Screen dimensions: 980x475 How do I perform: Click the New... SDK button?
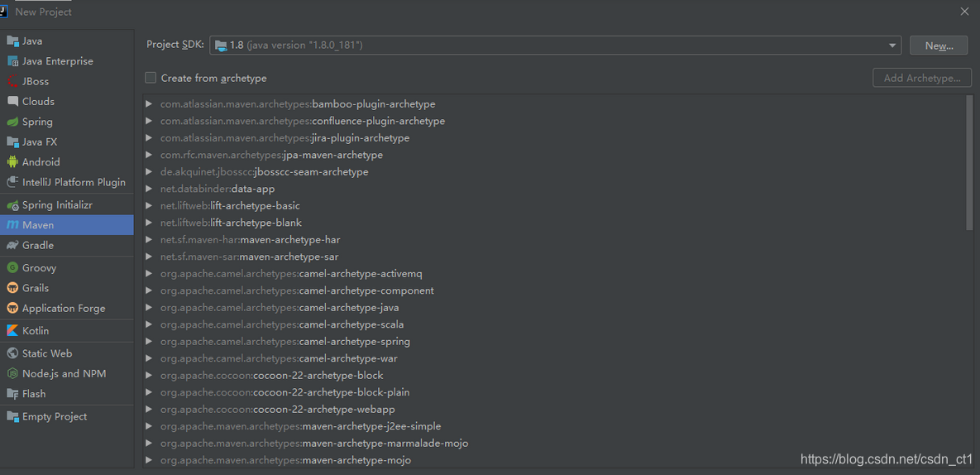939,45
